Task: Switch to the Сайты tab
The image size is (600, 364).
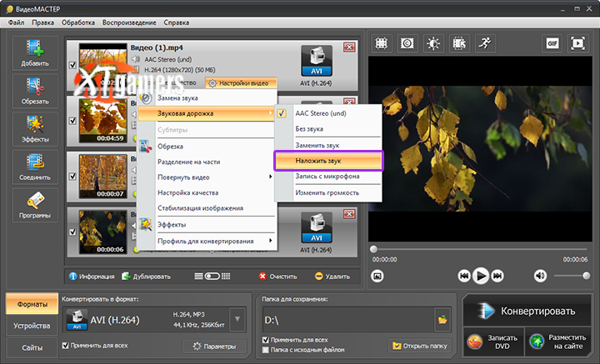Action: coord(32,347)
